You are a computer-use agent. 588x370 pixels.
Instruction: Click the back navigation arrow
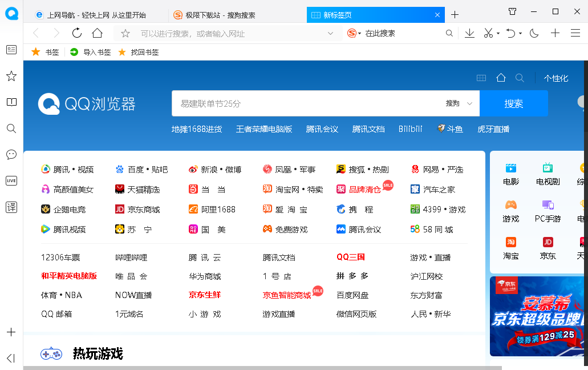point(36,33)
